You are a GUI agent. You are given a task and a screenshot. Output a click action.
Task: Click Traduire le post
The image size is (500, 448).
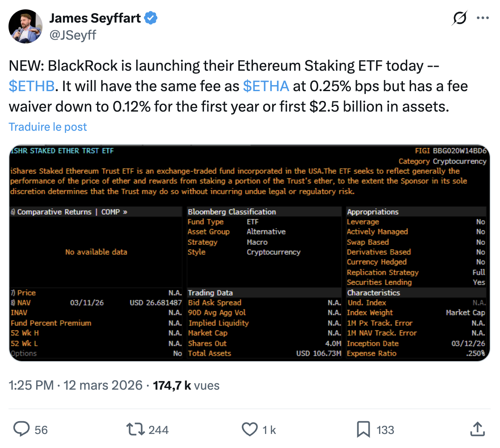tap(47, 127)
